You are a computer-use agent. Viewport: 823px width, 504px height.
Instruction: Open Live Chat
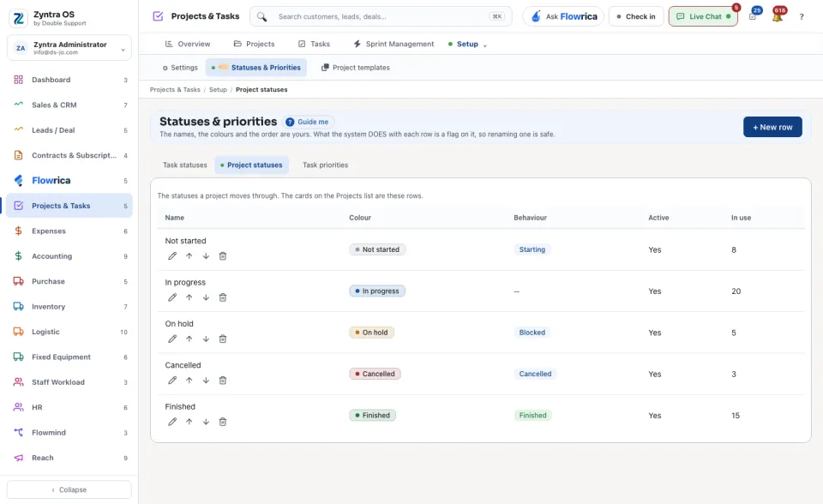coord(703,16)
